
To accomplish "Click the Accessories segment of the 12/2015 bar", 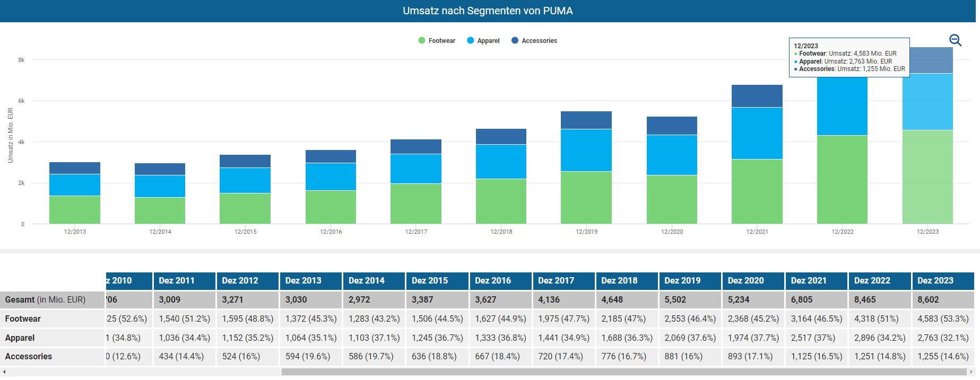I will click(245, 161).
